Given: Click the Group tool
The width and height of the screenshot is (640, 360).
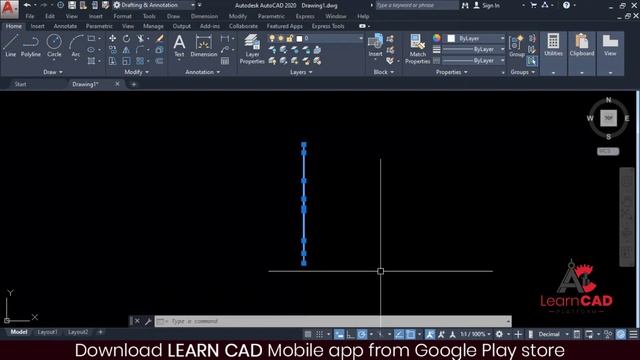Looking at the screenshot, I should [516, 45].
